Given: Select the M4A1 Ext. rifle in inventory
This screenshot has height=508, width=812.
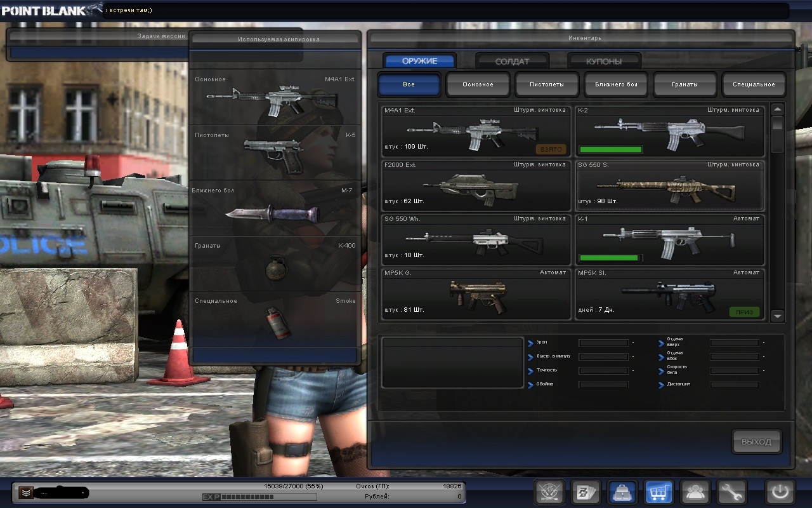Looking at the screenshot, I should pyautogui.click(x=476, y=131).
